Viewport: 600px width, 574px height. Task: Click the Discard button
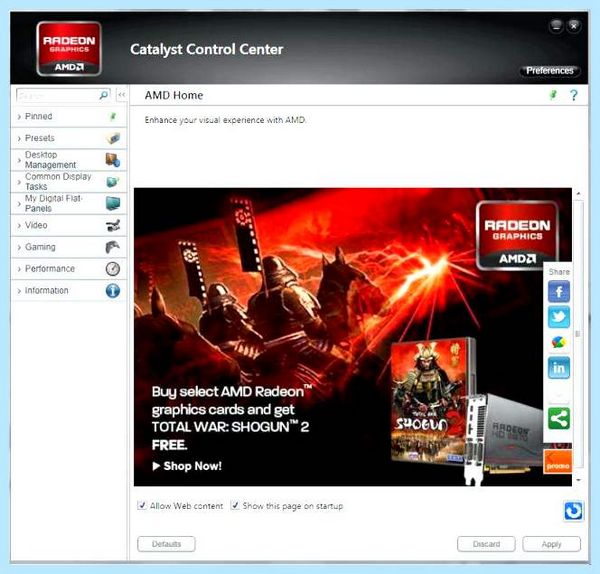tap(486, 544)
